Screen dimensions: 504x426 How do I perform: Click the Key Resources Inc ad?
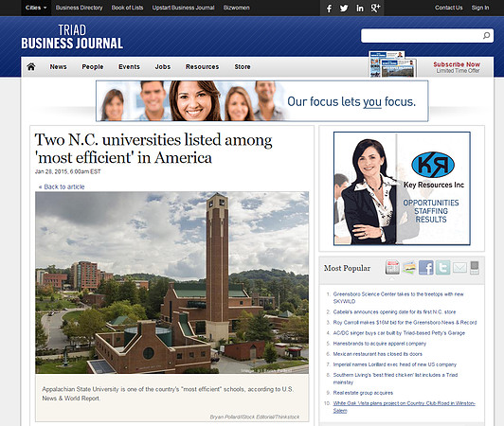point(402,188)
